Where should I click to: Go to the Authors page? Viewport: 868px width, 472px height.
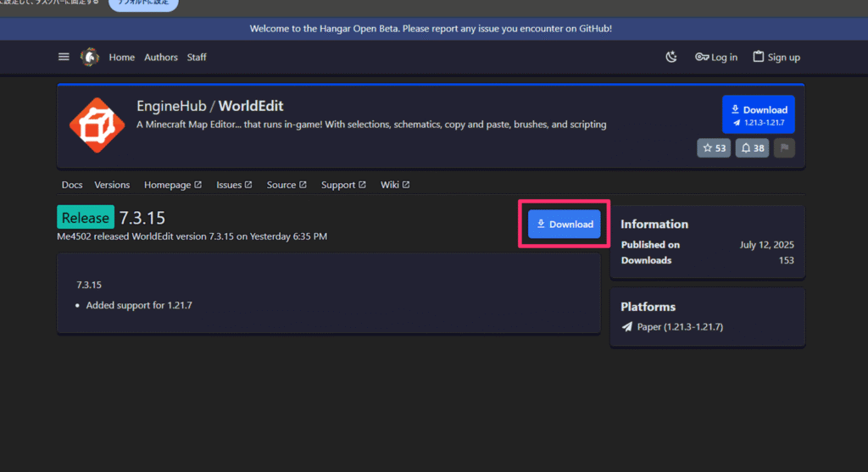click(x=161, y=57)
